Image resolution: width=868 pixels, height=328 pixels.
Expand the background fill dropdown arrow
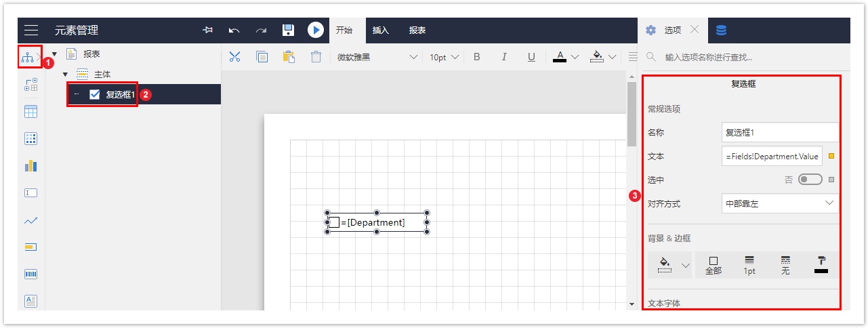[686, 265]
